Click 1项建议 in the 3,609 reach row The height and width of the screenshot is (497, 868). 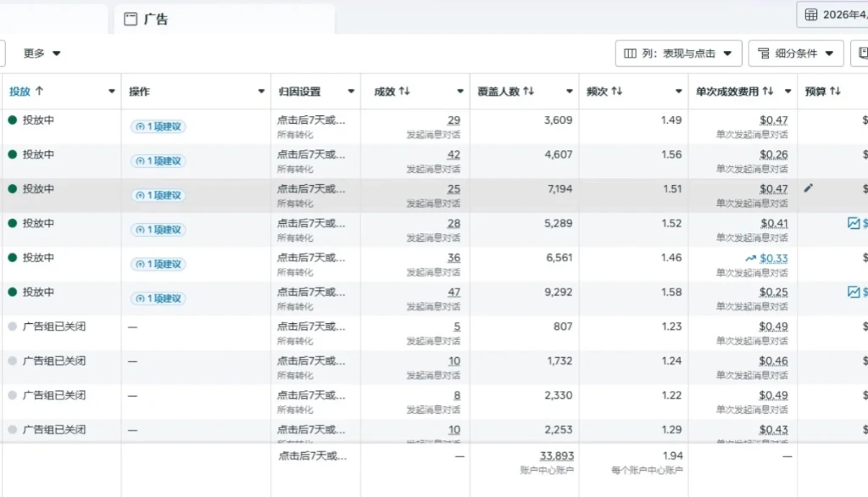pos(159,126)
